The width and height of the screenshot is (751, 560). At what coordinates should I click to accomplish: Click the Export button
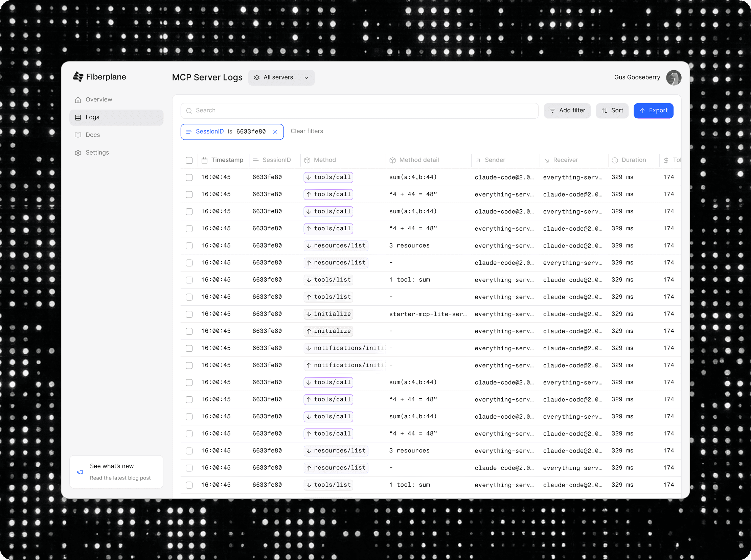[x=653, y=111]
